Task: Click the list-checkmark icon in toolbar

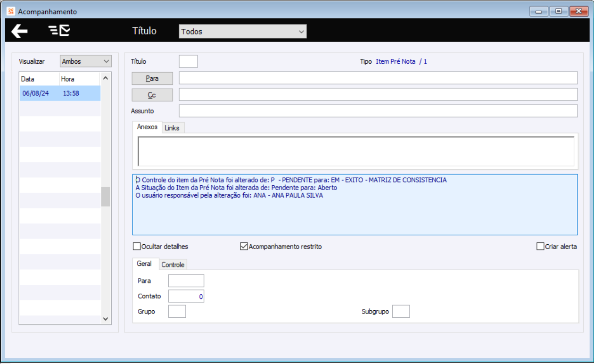Action: pos(59,31)
